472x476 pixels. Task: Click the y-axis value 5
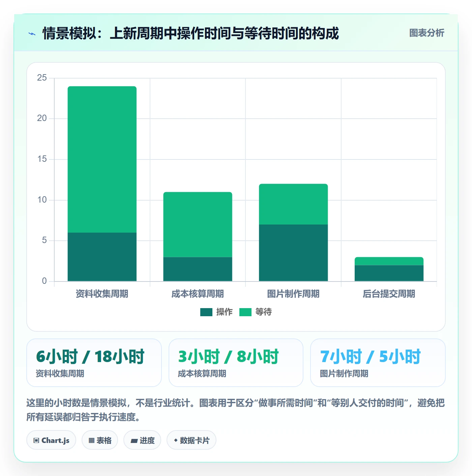(x=45, y=240)
